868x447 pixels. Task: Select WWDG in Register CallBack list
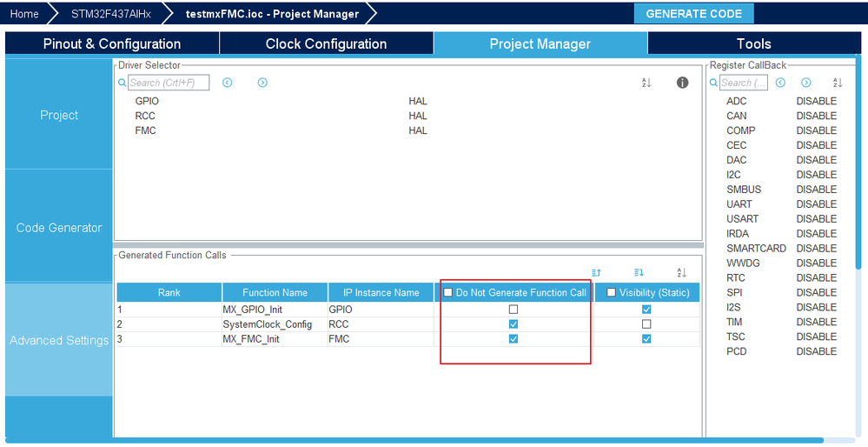743,264
